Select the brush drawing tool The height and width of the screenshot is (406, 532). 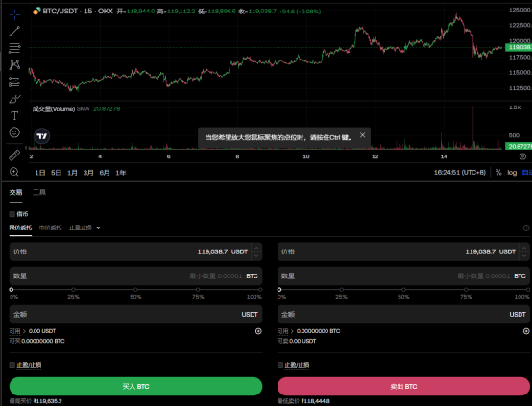[14, 99]
